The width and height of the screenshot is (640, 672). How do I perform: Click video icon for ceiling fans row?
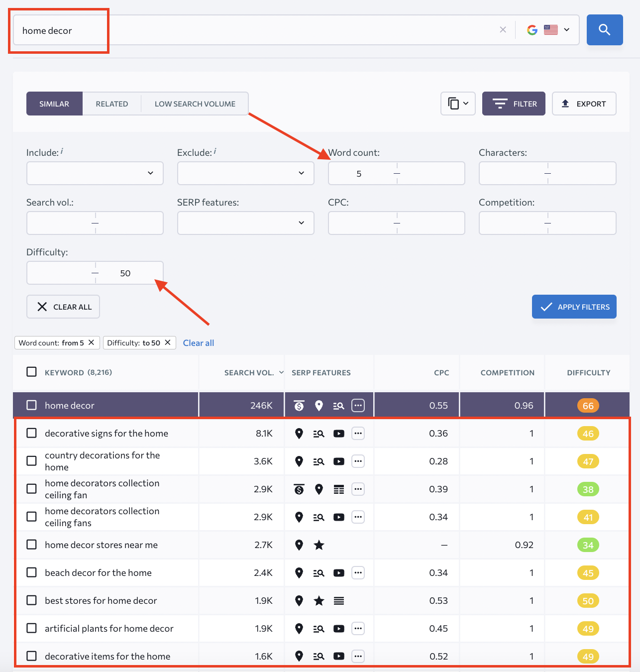point(339,517)
